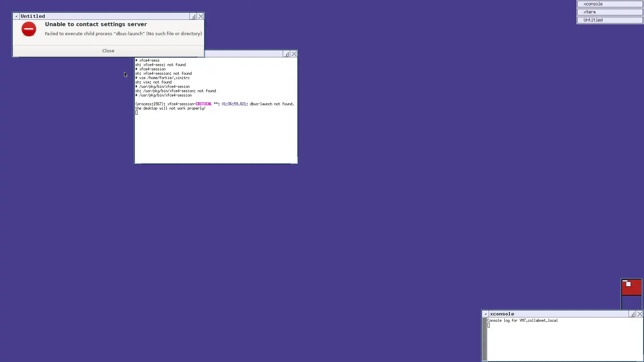Close the xconsole window with X
This screenshot has height=362, width=644.
coord(640,314)
